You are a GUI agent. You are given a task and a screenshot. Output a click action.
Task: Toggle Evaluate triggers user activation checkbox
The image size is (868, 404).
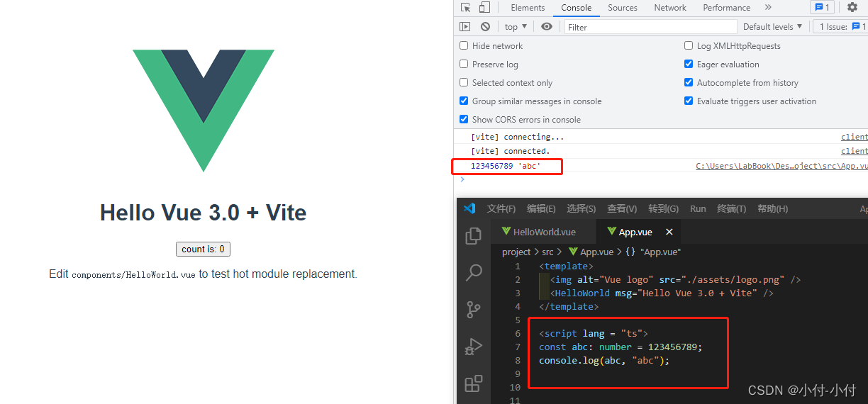[689, 101]
